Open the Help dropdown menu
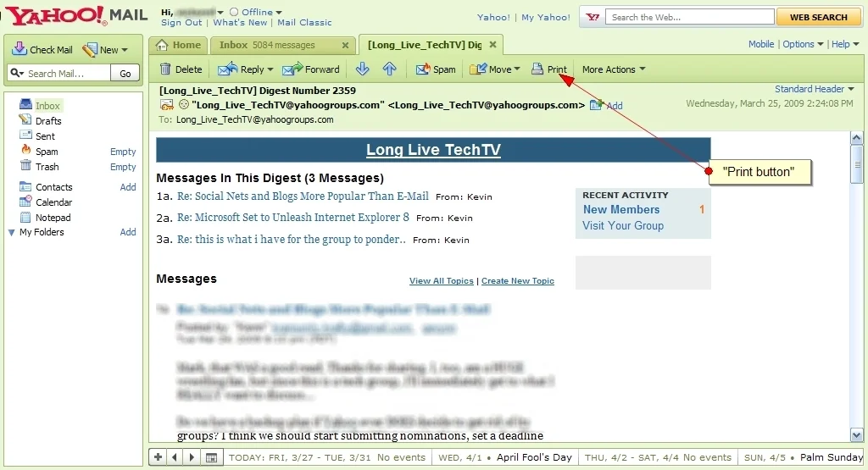 845,44
